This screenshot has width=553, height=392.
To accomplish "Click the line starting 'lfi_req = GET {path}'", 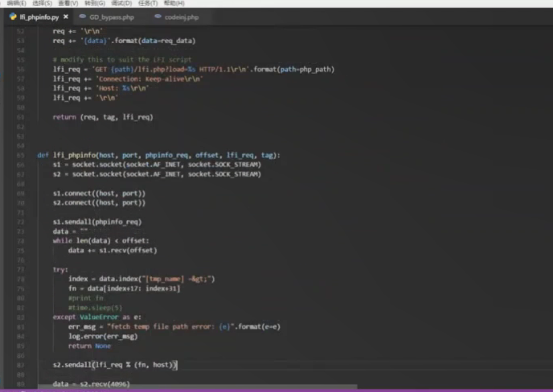I will pos(193,69).
